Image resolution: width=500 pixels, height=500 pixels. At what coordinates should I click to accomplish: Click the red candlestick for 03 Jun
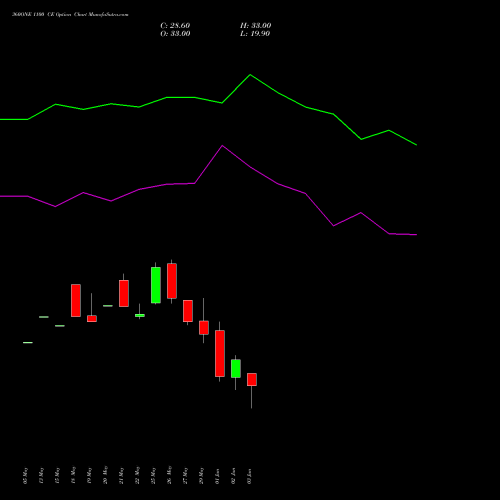coord(252,379)
